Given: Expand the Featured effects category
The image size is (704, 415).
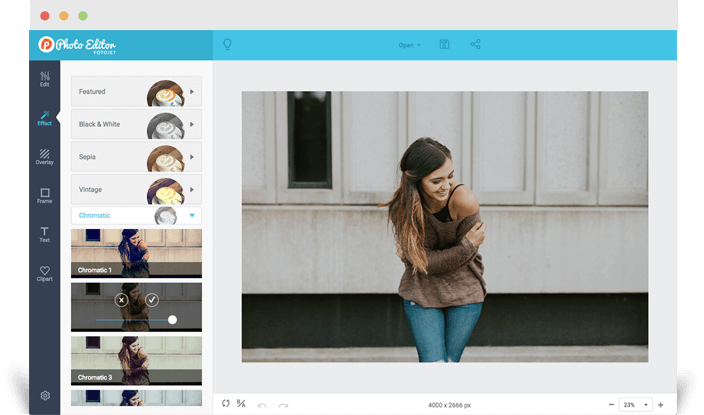Looking at the screenshot, I should tap(136, 92).
